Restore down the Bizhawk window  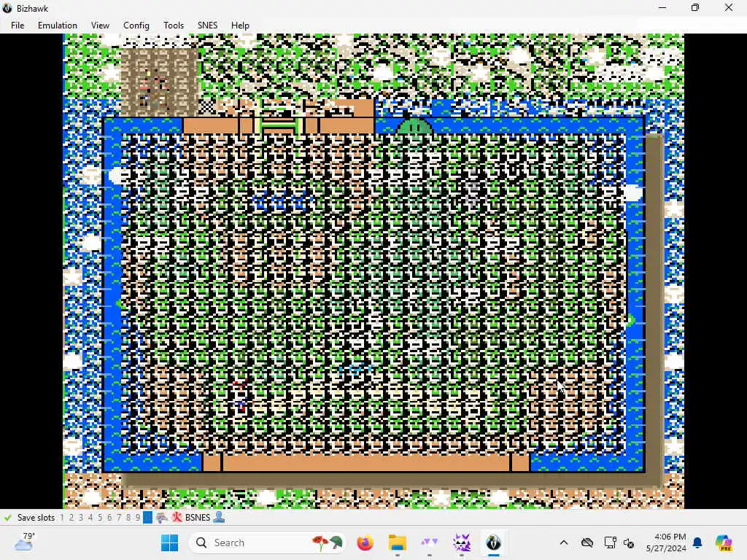[x=695, y=8]
